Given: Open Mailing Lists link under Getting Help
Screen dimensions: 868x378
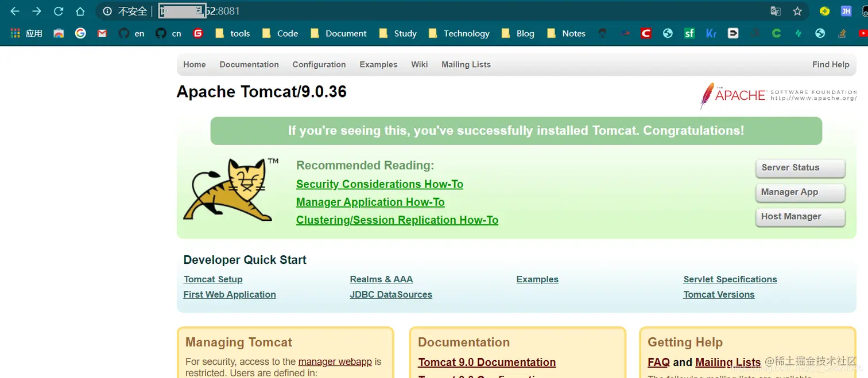Looking at the screenshot, I should tap(728, 363).
